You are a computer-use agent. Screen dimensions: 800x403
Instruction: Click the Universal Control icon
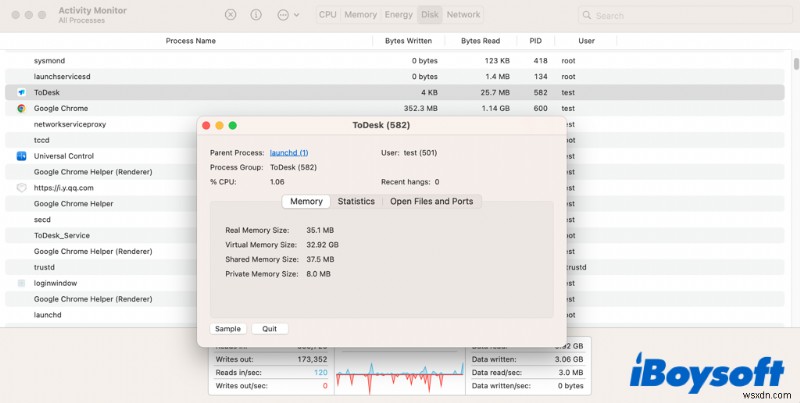pyautogui.click(x=21, y=156)
